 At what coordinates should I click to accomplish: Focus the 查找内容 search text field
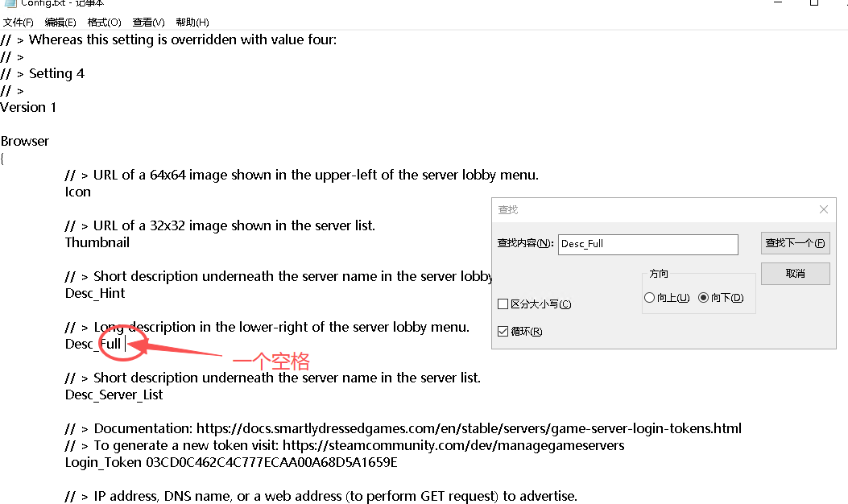coord(647,244)
